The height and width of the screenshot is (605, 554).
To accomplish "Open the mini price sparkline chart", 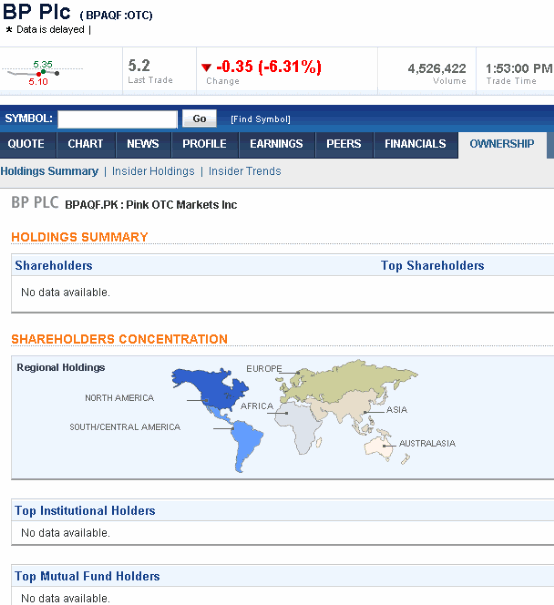I will pos(42,73).
